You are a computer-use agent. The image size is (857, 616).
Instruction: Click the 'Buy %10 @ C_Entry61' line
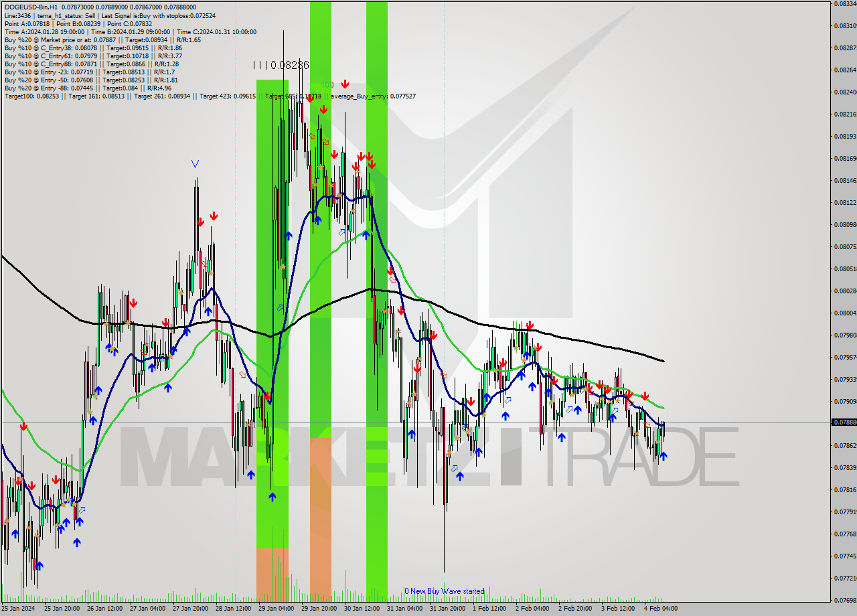coord(93,56)
